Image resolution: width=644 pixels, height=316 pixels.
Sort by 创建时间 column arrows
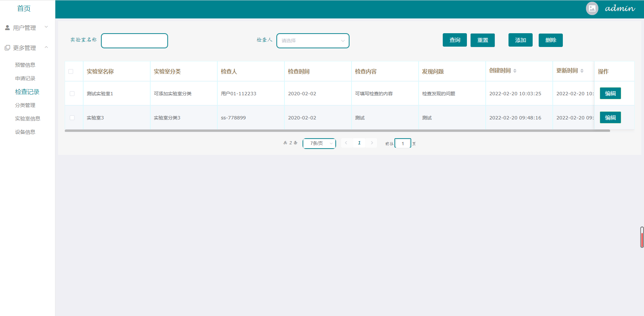(x=515, y=71)
